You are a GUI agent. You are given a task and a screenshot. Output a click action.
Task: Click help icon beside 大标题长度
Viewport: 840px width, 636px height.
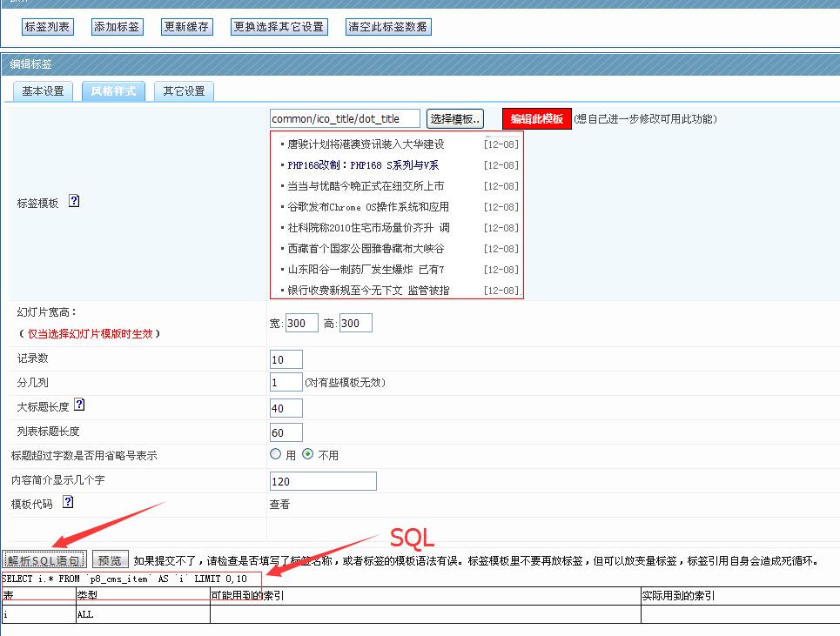coord(79,405)
